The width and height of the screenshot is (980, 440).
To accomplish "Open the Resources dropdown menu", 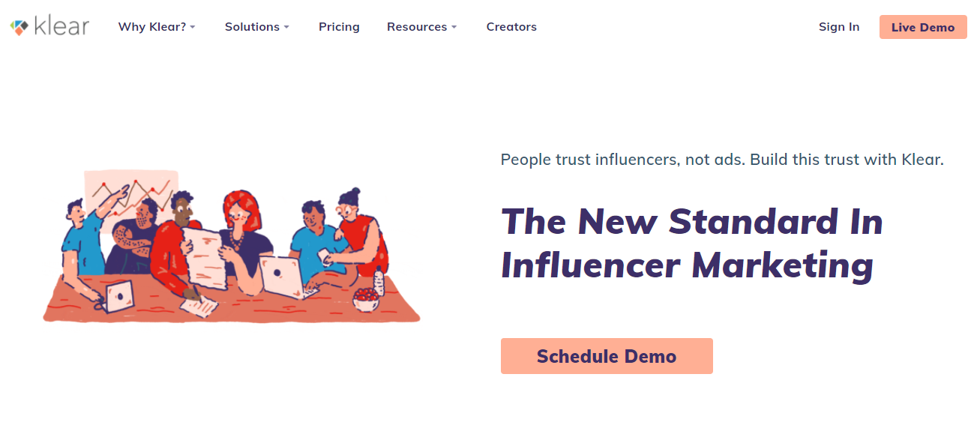I will pyautogui.click(x=417, y=26).
